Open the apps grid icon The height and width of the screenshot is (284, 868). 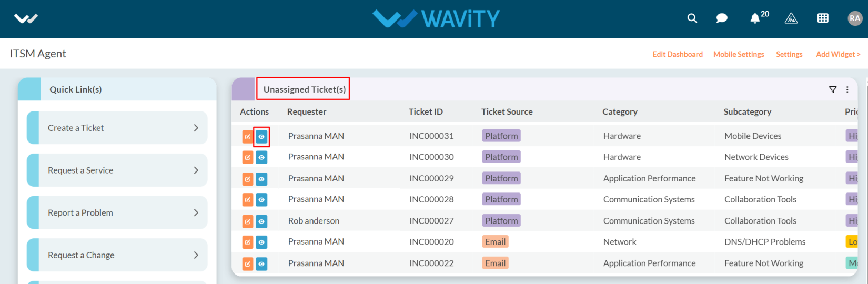(x=823, y=18)
